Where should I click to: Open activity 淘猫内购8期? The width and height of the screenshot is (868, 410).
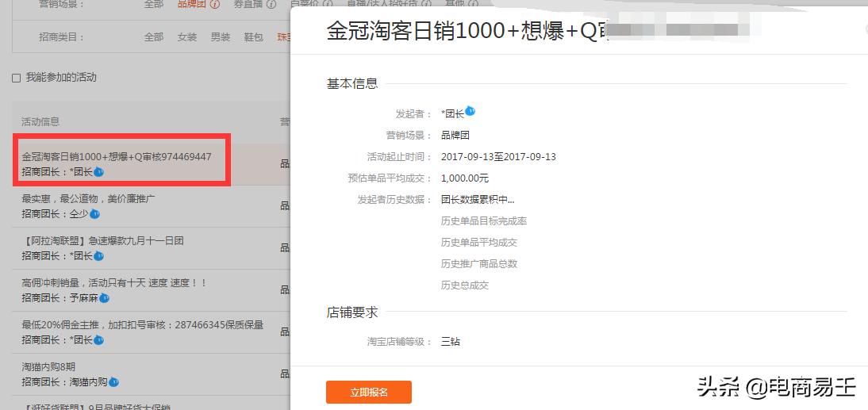48,367
